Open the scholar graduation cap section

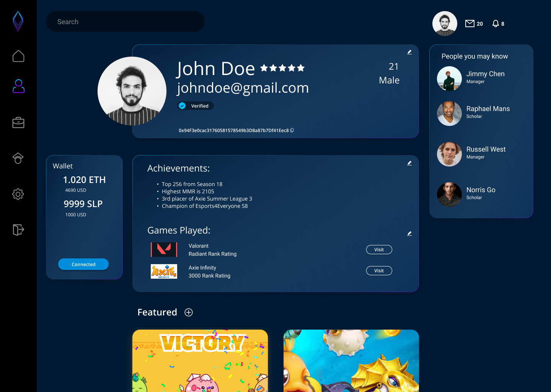(18, 158)
